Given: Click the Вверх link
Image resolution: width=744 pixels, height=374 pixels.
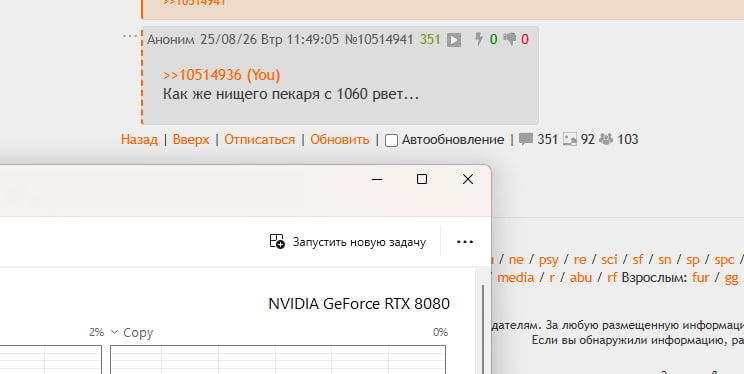Looking at the screenshot, I should (x=191, y=140).
